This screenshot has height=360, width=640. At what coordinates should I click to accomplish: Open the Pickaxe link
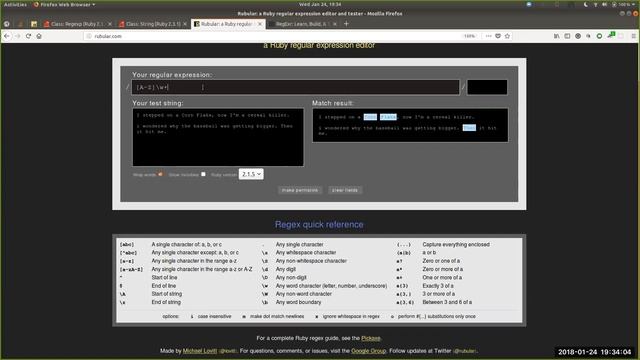pos(371,338)
